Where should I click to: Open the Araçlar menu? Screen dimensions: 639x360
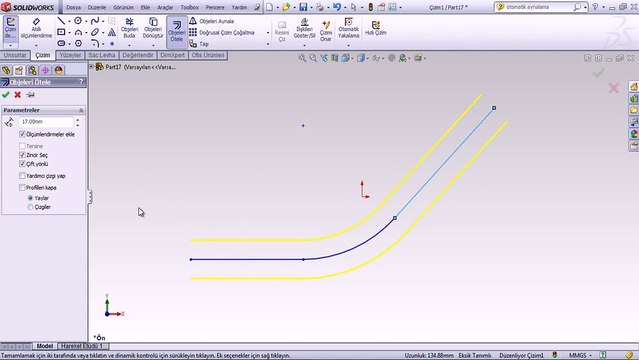[165, 7]
